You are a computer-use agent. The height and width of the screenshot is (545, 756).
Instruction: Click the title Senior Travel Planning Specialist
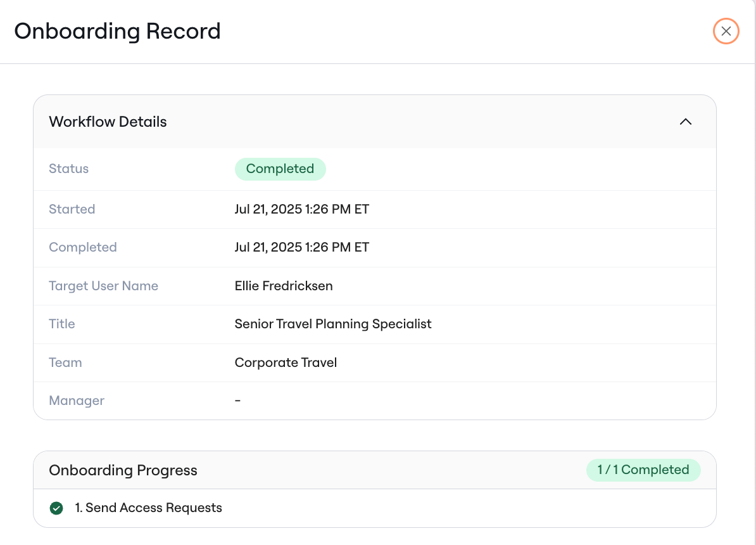tap(332, 324)
